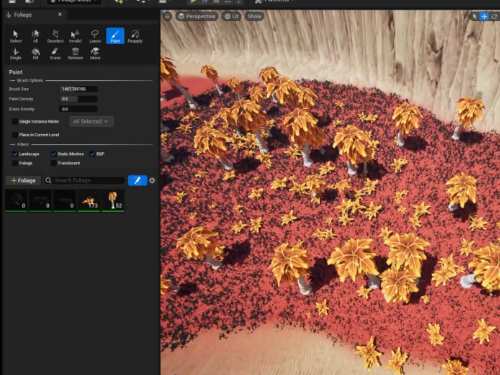Click the translate gizmo icon in viewport
This screenshot has width=500, height=375.
click(484, 16)
